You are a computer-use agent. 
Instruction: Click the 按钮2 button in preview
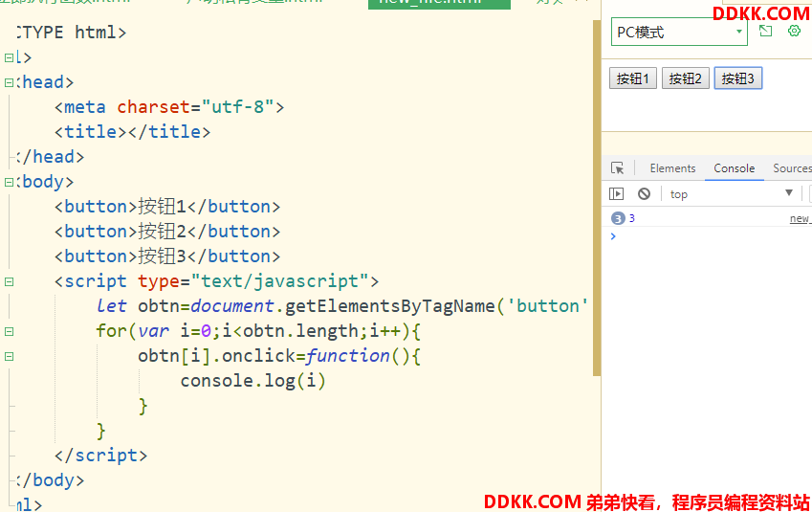pyautogui.click(x=685, y=78)
